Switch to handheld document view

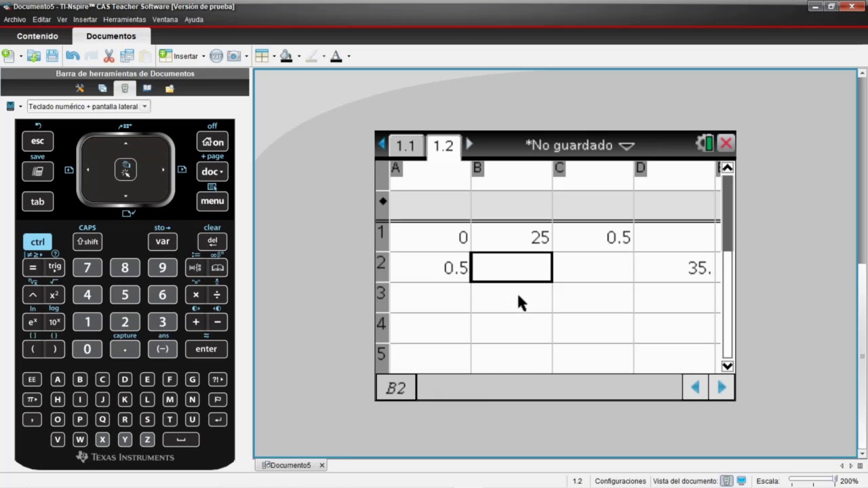[x=726, y=481]
